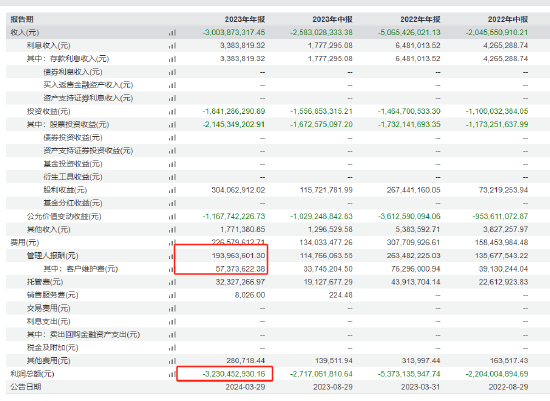
Task: Select the 2022年年报 column header
Action: pos(420,19)
